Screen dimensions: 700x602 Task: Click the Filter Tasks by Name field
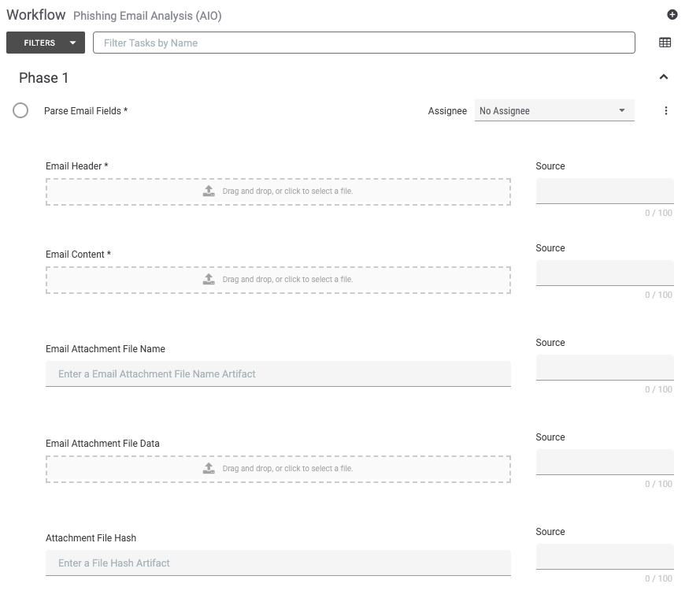364,43
